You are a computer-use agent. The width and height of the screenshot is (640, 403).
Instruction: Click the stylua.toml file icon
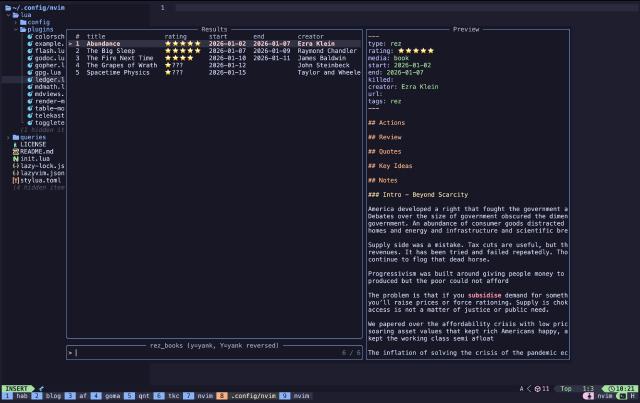(x=15, y=180)
